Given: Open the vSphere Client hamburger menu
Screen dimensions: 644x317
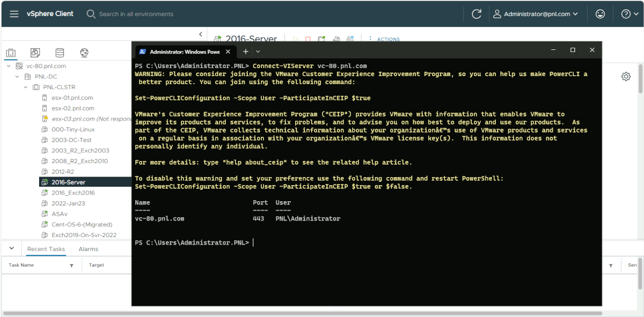Looking at the screenshot, I should tap(14, 14).
